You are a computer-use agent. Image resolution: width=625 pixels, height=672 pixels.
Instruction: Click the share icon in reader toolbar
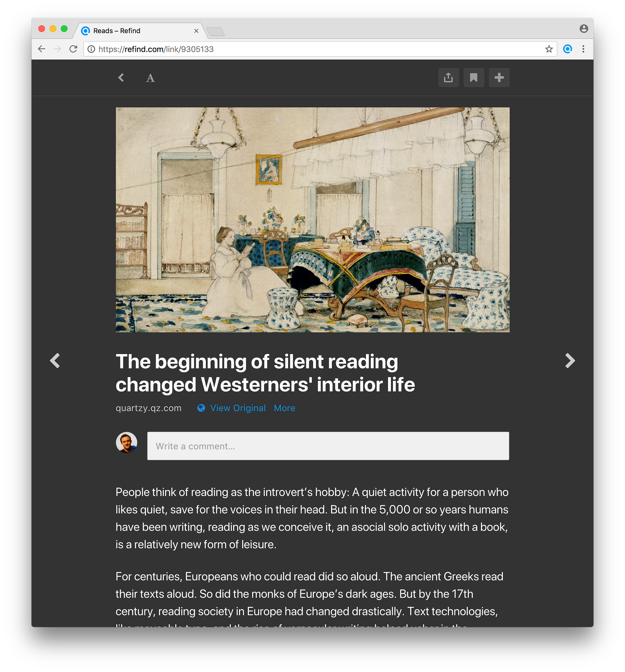[x=448, y=78]
